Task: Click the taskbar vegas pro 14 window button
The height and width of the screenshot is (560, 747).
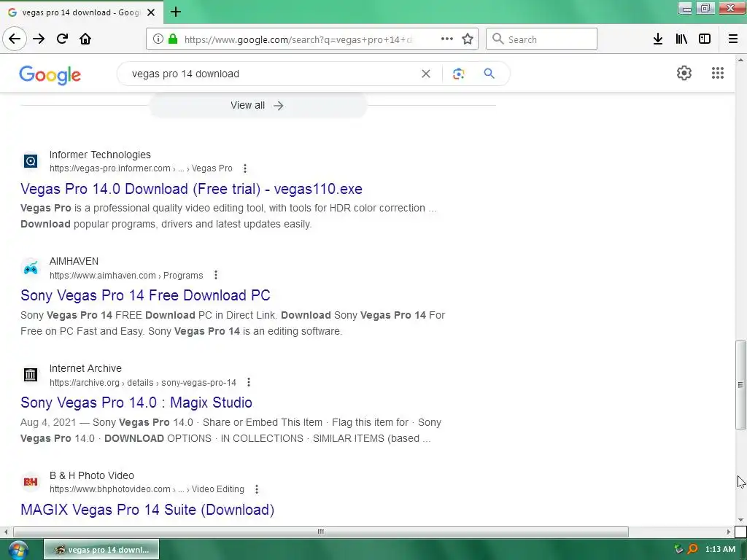Action: (x=101, y=550)
